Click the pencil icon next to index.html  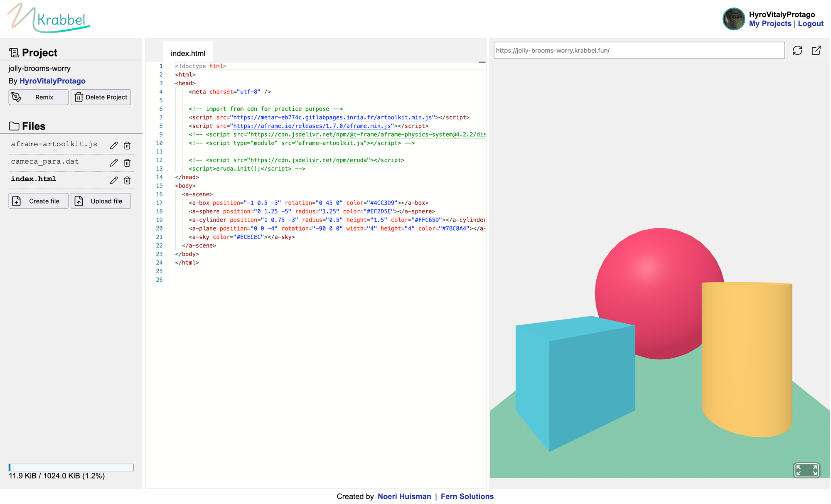click(114, 180)
